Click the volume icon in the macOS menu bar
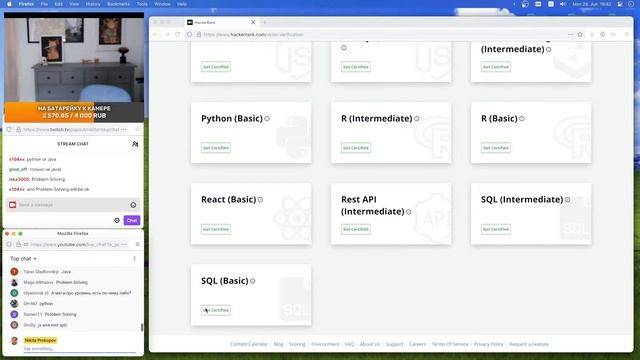640x360 pixels. point(563,4)
